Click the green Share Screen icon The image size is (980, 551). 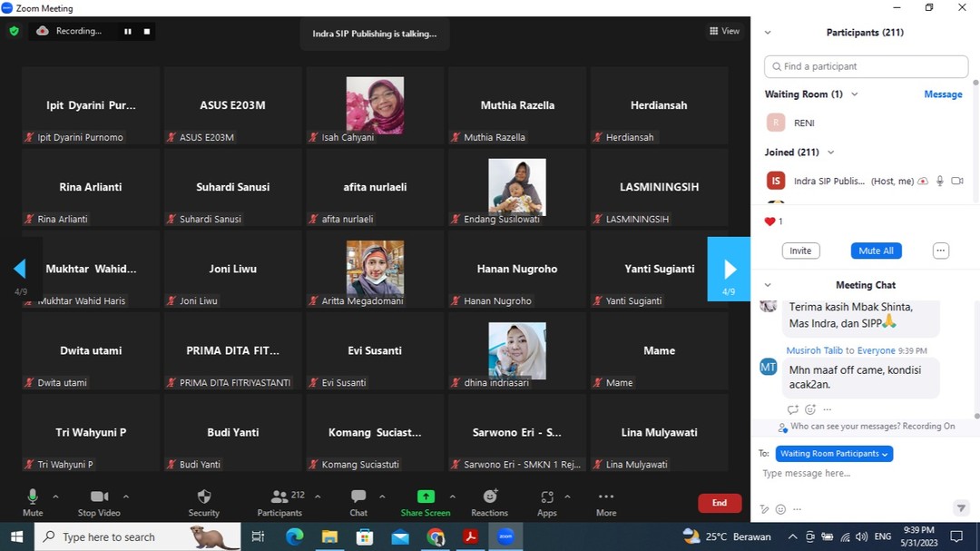coord(426,497)
